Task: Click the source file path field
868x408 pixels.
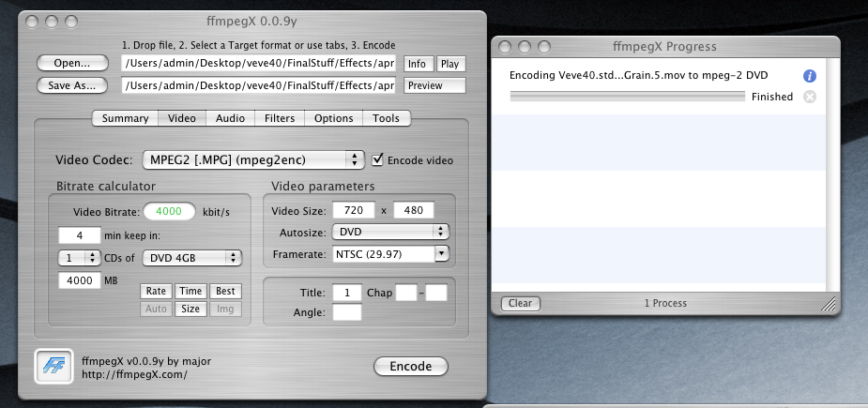Action: click(258, 63)
